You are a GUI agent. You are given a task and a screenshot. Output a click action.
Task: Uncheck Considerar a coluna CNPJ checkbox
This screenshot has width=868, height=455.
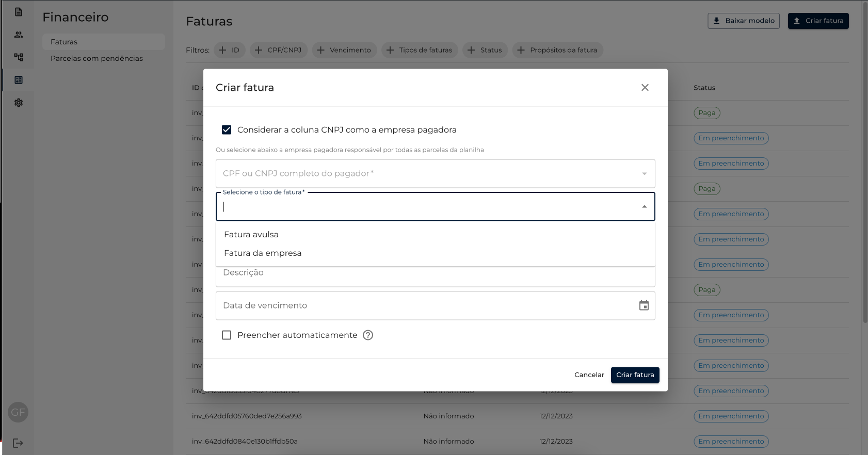(227, 130)
